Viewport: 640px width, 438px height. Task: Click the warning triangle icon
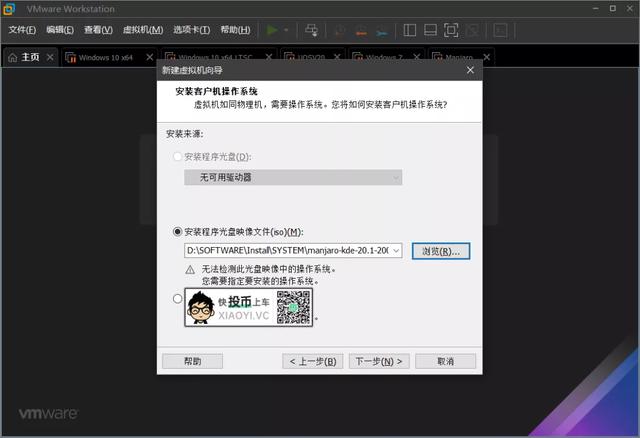coord(190,270)
